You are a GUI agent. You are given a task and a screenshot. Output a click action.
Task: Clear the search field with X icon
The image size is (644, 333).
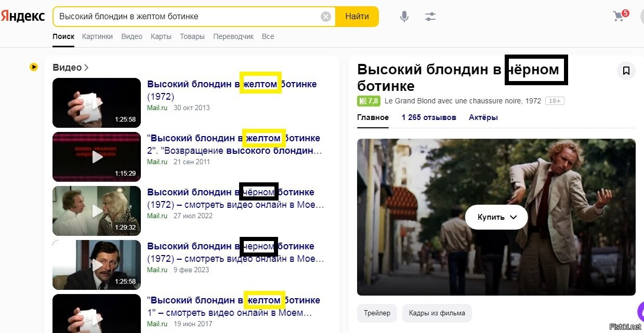tap(326, 17)
